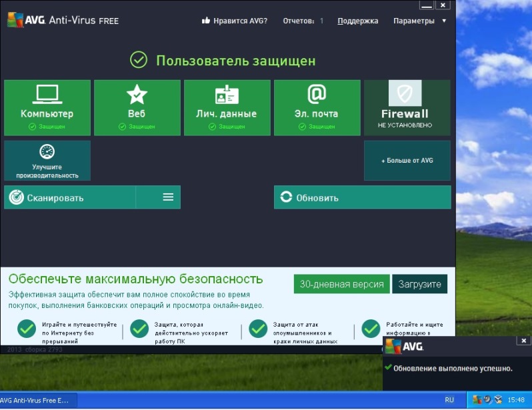Open the Отчетов reports item
532x410 pixels.
303,21
